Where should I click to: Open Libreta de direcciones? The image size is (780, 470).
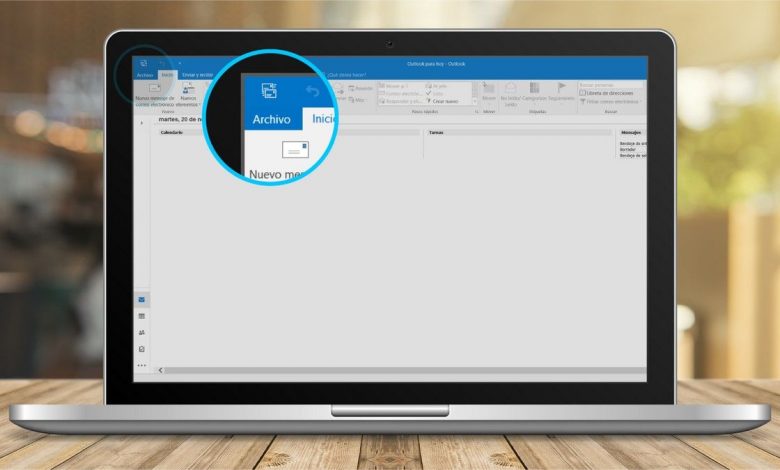pyautogui.click(x=606, y=93)
